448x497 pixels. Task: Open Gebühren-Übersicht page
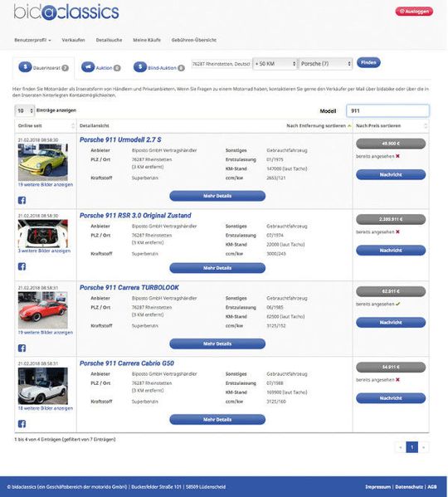coord(194,40)
